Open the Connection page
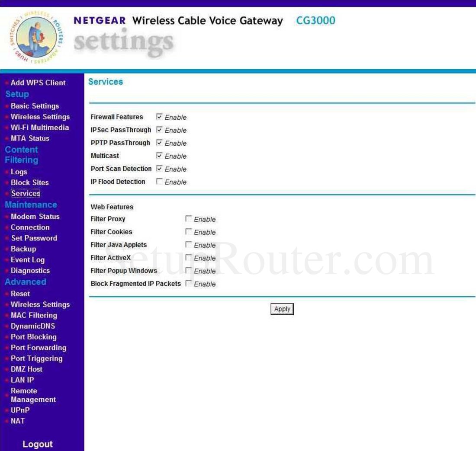This screenshot has width=476, height=451. 30,227
